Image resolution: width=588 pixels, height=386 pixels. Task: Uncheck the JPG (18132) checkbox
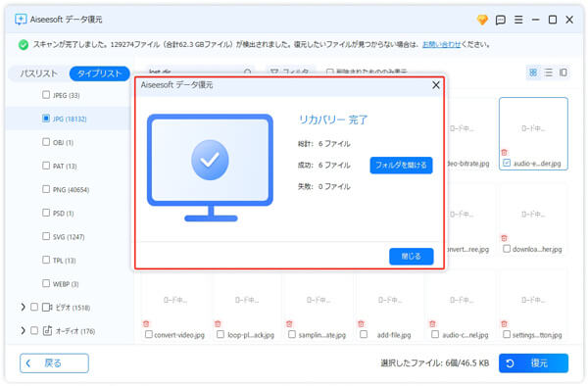click(46, 119)
